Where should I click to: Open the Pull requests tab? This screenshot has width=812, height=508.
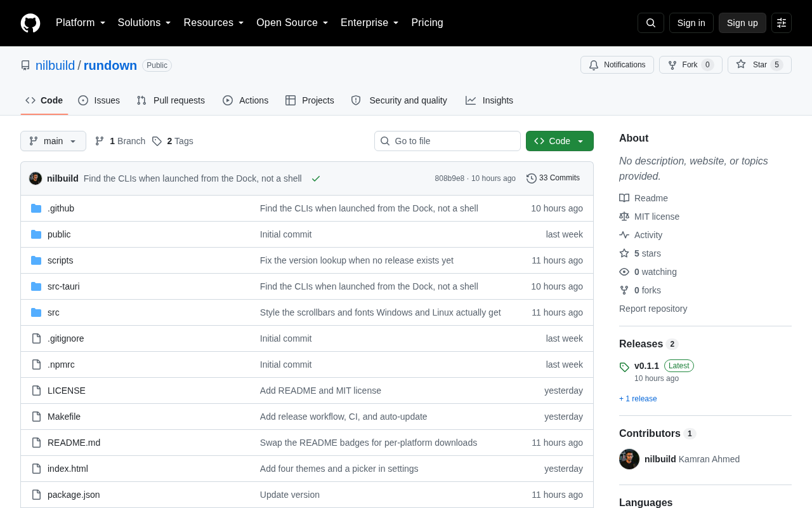pyautogui.click(x=171, y=100)
